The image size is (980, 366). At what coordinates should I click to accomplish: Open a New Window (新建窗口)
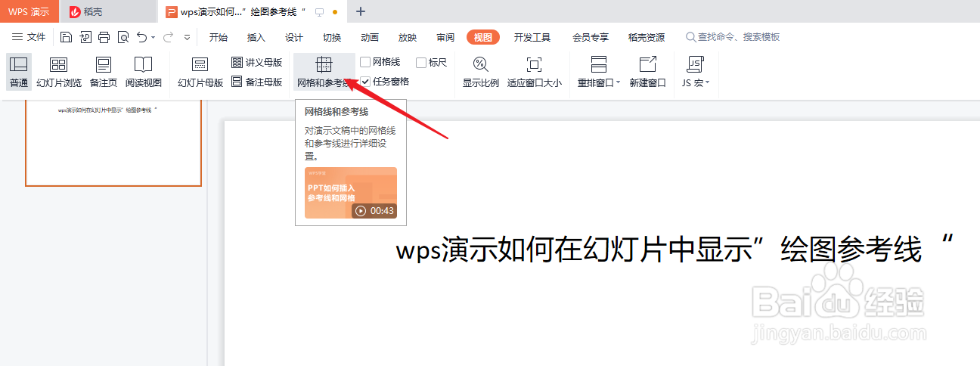click(647, 73)
